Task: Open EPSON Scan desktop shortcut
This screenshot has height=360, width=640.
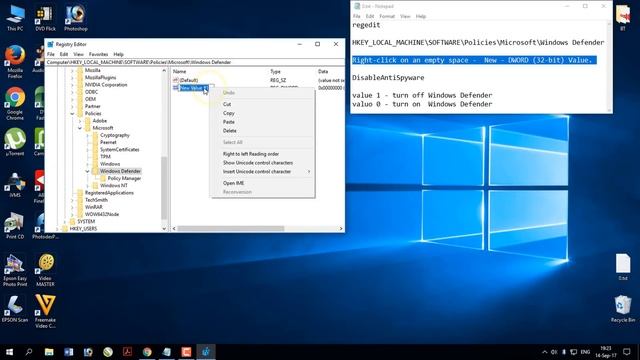Action: (15, 309)
